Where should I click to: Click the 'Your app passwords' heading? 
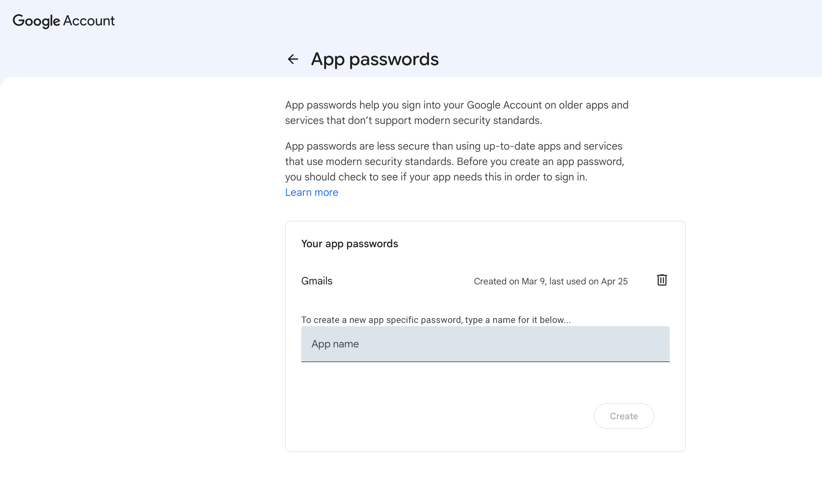[350, 244]
